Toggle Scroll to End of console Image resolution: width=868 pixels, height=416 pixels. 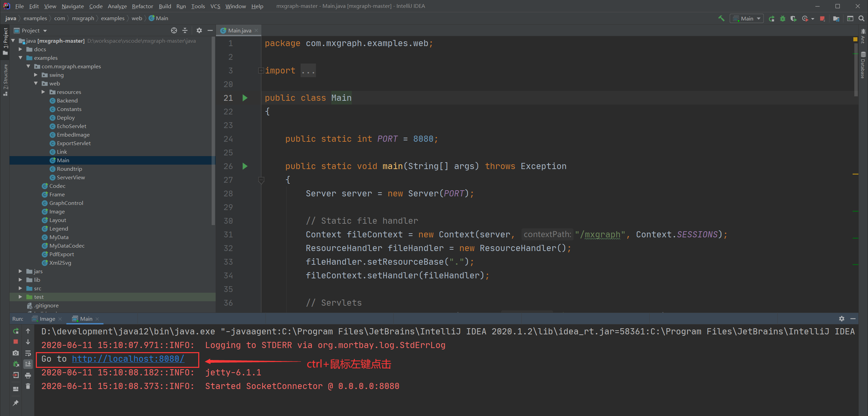(x=28, y=364)
